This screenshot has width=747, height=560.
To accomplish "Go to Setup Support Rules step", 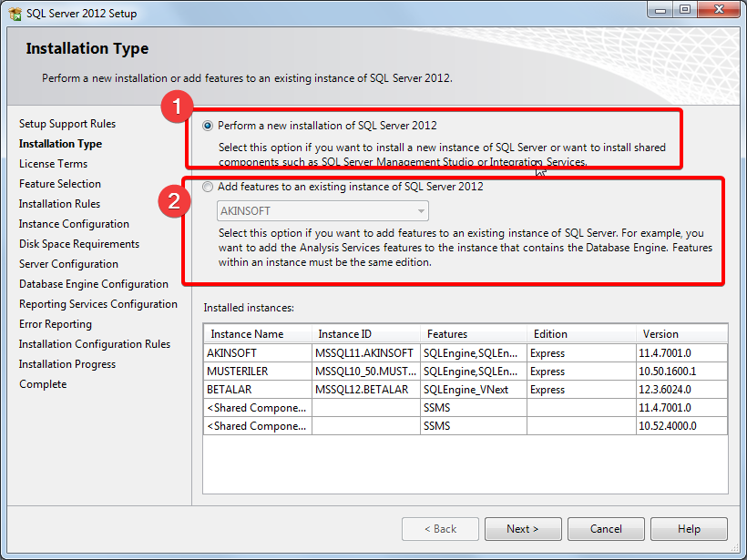I will pos(67,124).
